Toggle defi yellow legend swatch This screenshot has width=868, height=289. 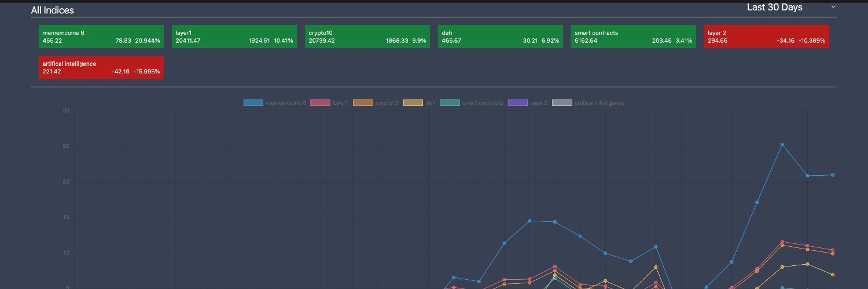(x=413, y=103)
